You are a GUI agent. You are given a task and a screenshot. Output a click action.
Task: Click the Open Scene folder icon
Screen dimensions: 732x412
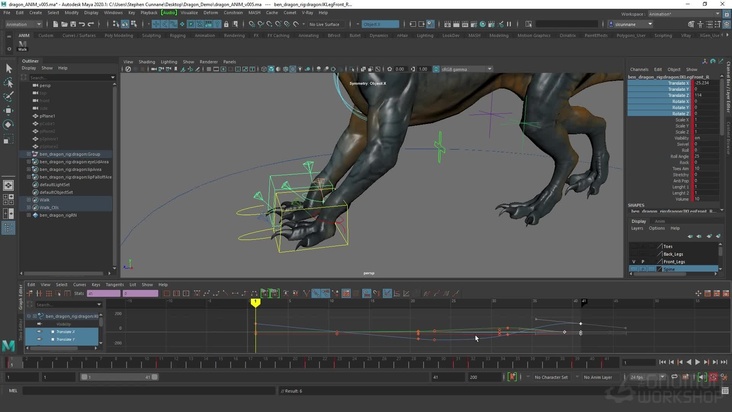point(64,24)
